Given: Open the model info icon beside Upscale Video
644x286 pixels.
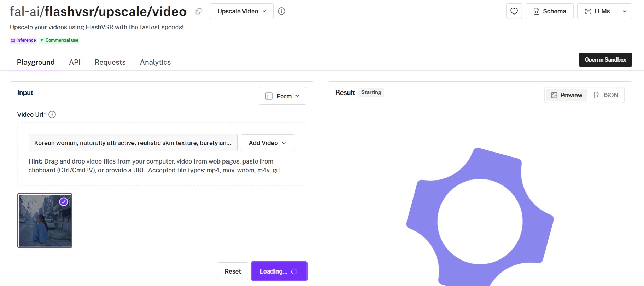Looking at the screenshot, I should [x=282, y=11].
